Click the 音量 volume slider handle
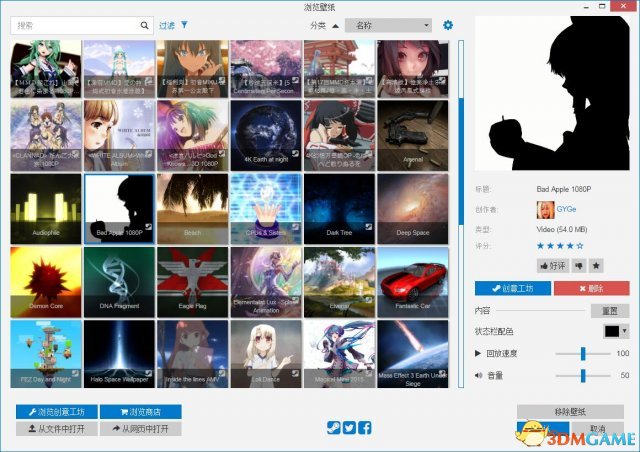The height and width of the screenshot is (452, 640). (583, 375)
